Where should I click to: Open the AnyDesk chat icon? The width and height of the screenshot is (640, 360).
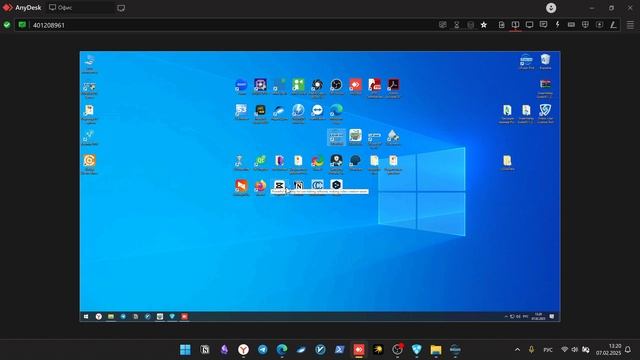(x=543, y=24)
